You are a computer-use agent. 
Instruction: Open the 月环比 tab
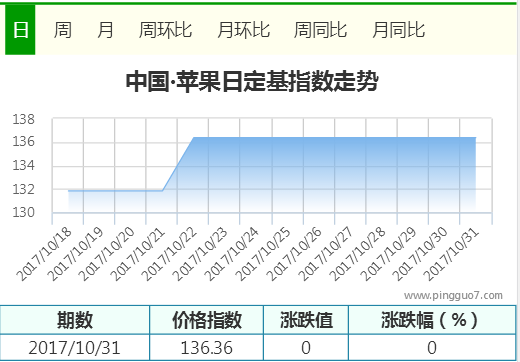(244, 30)
